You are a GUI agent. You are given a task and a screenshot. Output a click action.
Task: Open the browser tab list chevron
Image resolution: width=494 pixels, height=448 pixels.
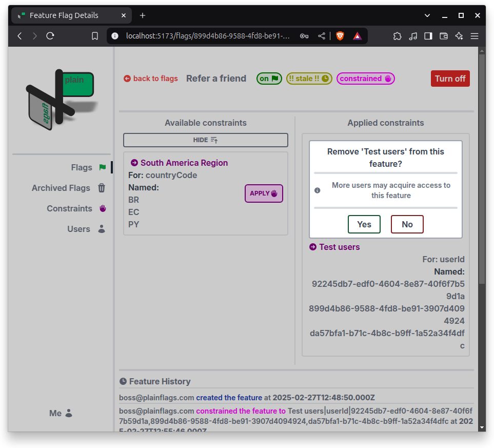tap(427, 15)
